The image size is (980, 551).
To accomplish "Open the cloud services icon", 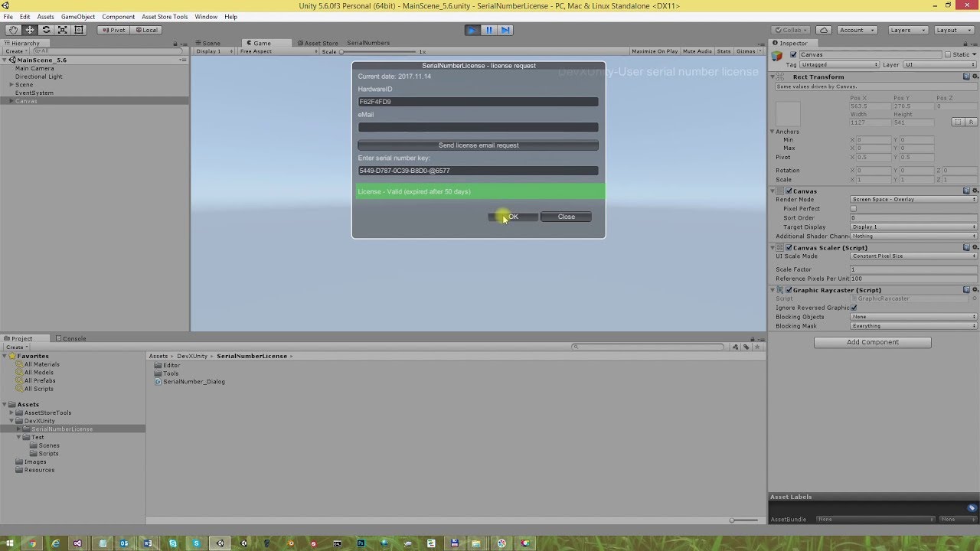I will click(824, 30).
